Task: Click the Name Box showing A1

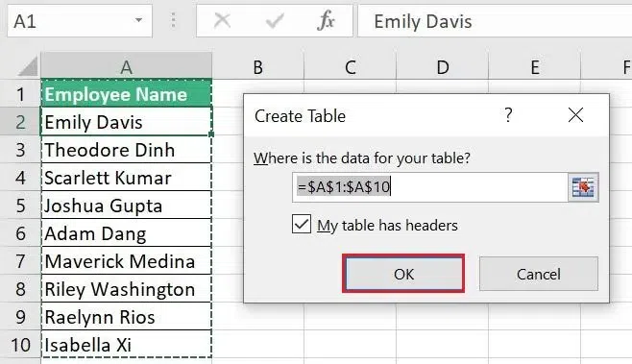Action: 80,20
